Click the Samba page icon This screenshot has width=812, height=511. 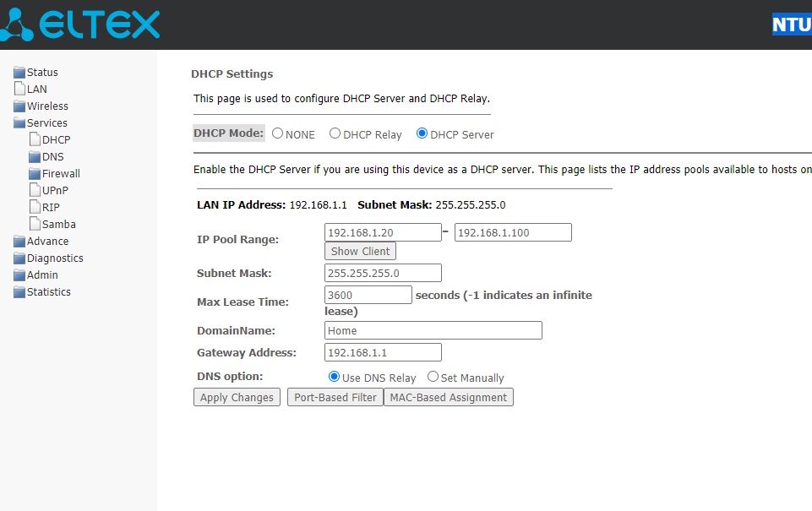(x=35, y=224)
